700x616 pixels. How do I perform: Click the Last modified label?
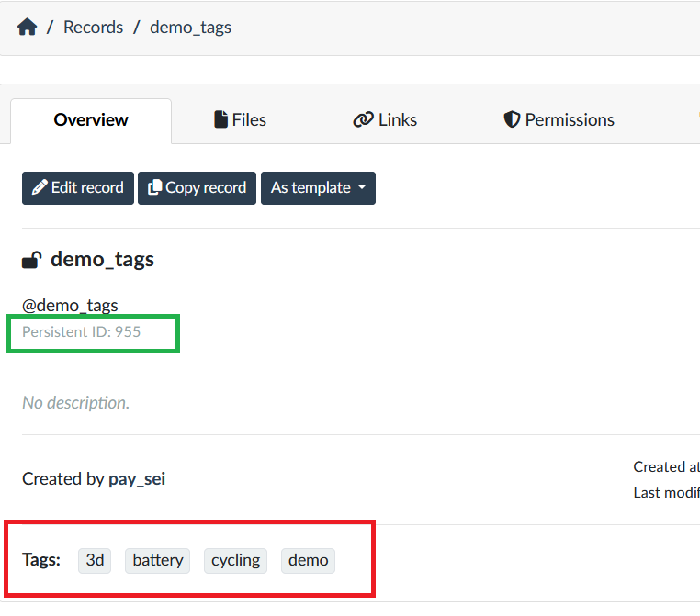tap(666, 493)
